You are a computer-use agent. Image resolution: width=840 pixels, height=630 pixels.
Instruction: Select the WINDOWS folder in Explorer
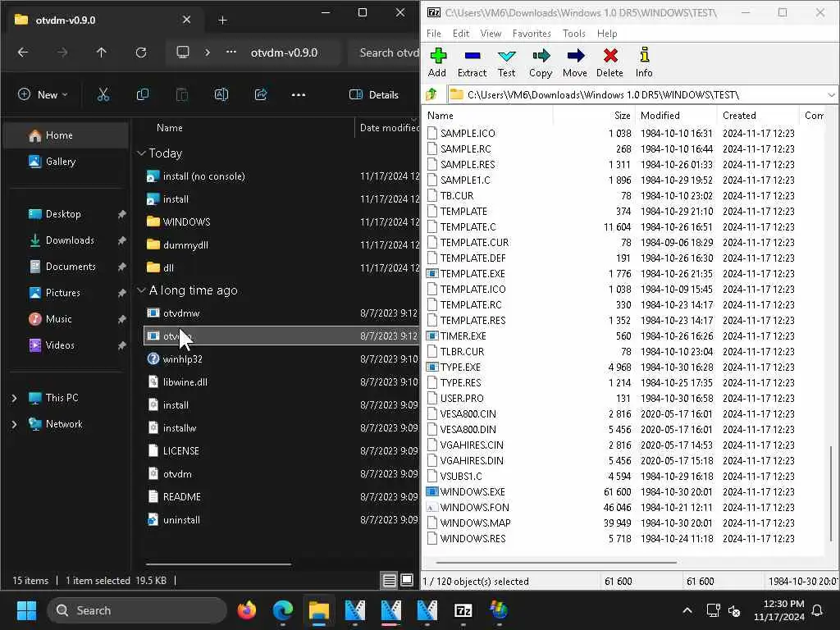(282, 221)
